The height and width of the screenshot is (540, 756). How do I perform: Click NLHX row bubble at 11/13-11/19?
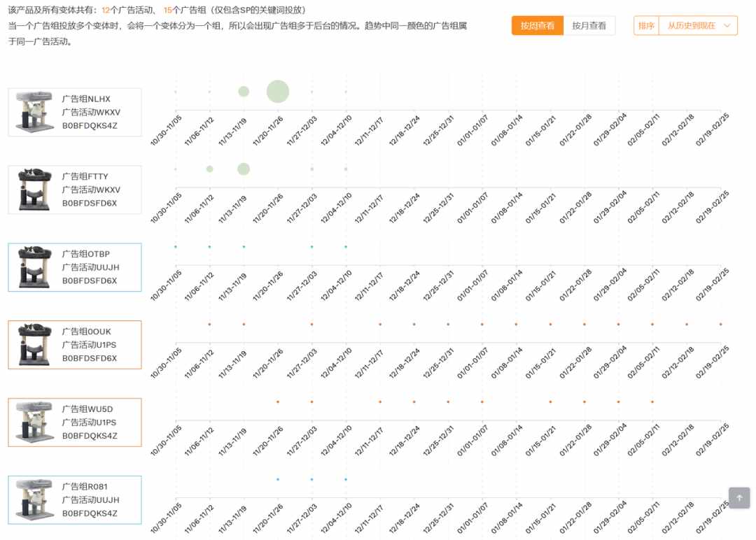(x=244, y=92)
